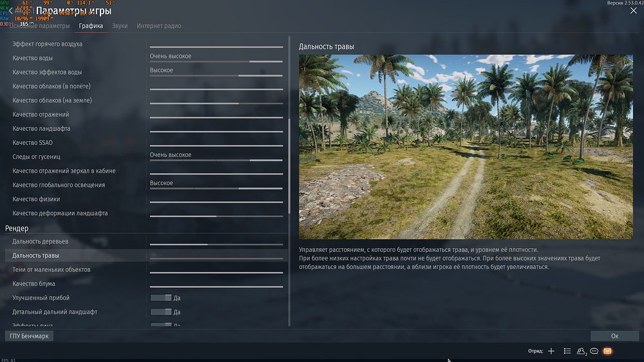
Task: Adjust the Дальность деревьев slider
Action: coord(216,244)
